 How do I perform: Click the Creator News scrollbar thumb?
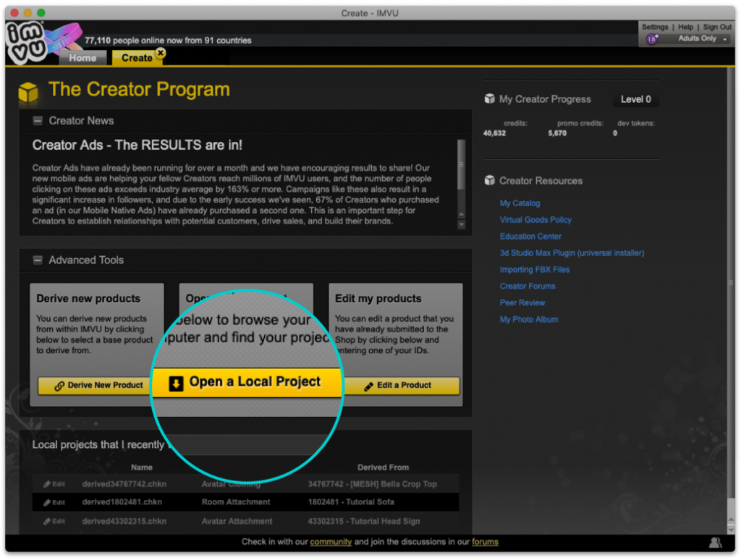click(x=461, y=164)
